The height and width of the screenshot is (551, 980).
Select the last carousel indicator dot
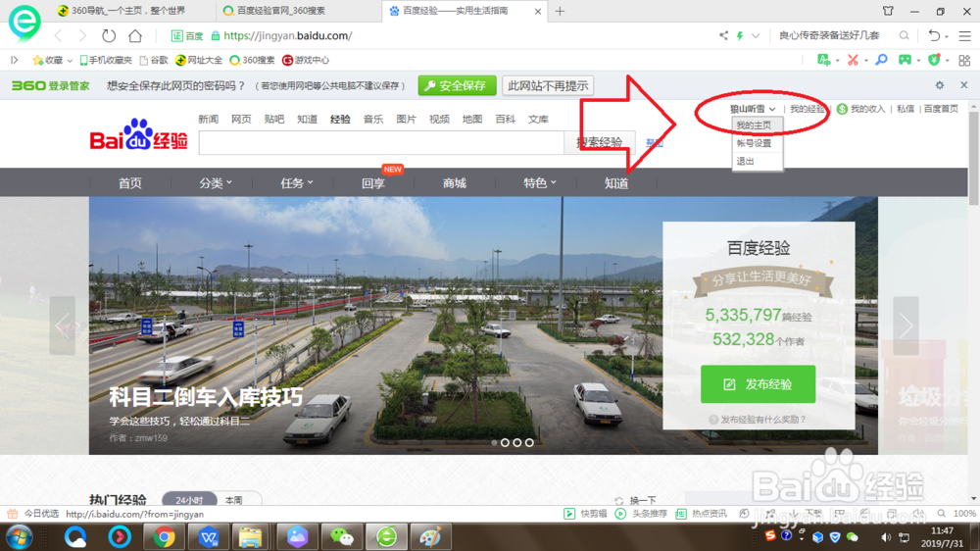point(529,442)
